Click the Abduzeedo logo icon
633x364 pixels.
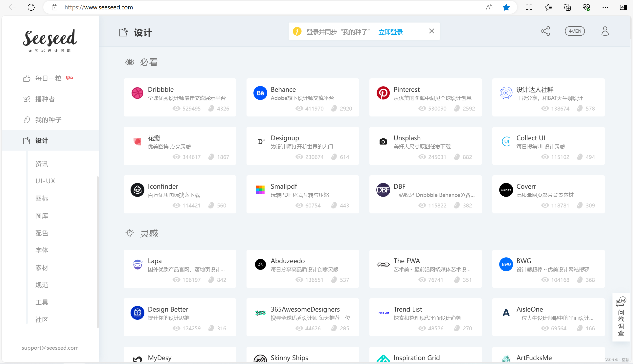(x=260, y=264)
